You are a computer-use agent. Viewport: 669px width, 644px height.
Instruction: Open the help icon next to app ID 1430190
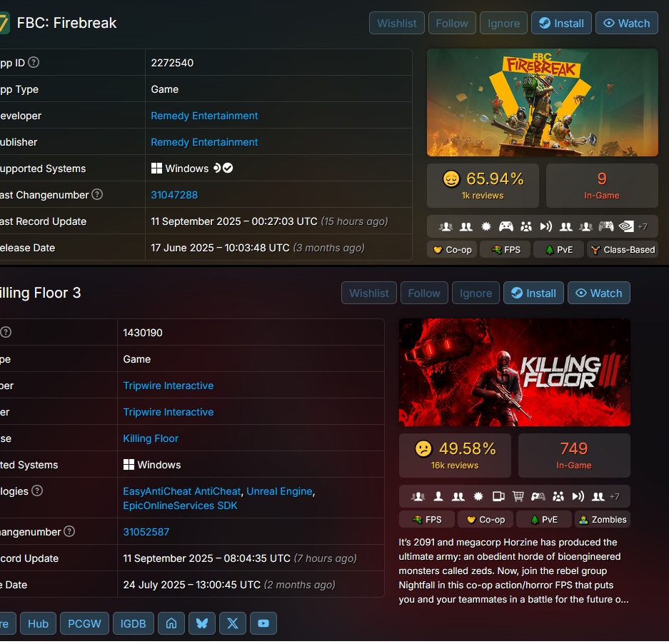(6, 332)
